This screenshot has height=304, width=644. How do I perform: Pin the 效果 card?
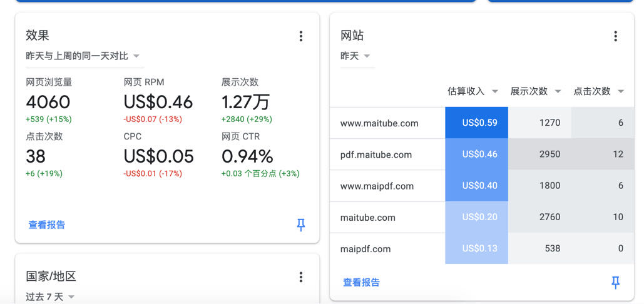point(300,225)
